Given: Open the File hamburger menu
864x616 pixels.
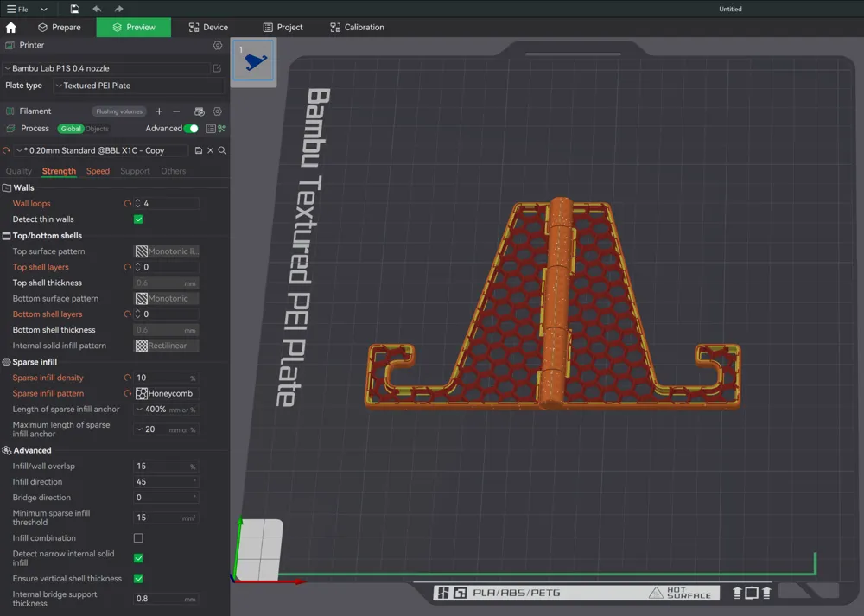Looking at the screenshot, I should 17,9.
